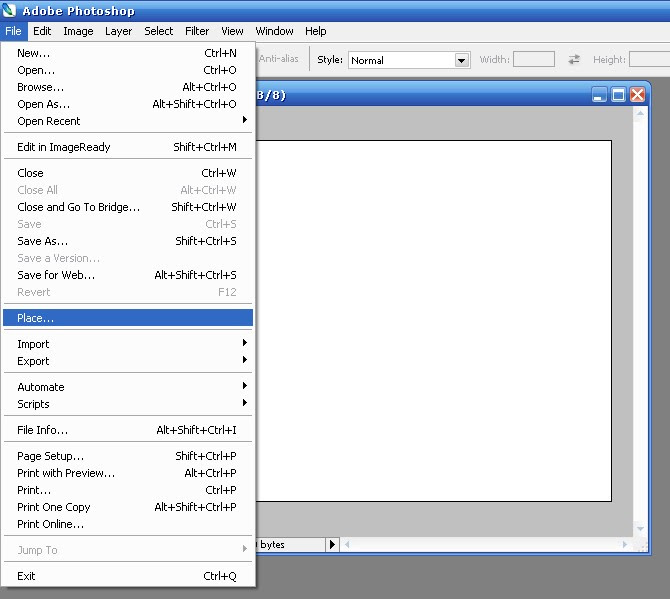The image size is (670, 599).
Task: Choose Print... with Ctrl+P shortcut
Action: coord(128,490)
